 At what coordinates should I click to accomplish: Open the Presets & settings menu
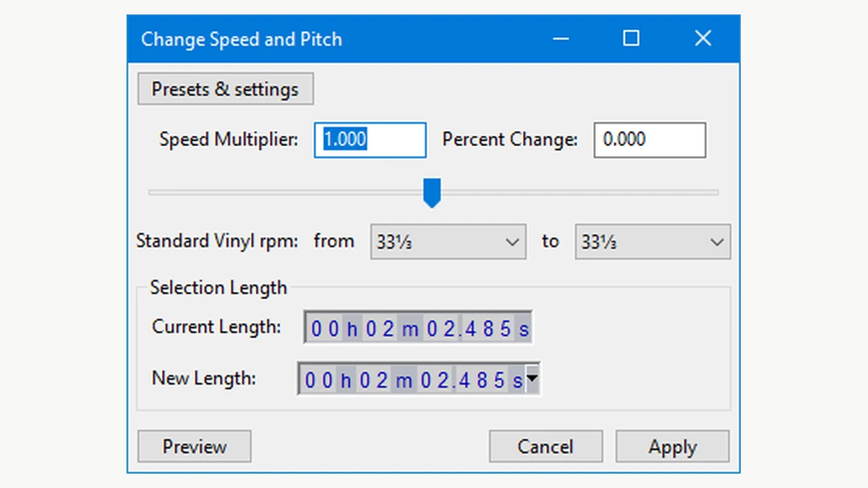[225, 89]
